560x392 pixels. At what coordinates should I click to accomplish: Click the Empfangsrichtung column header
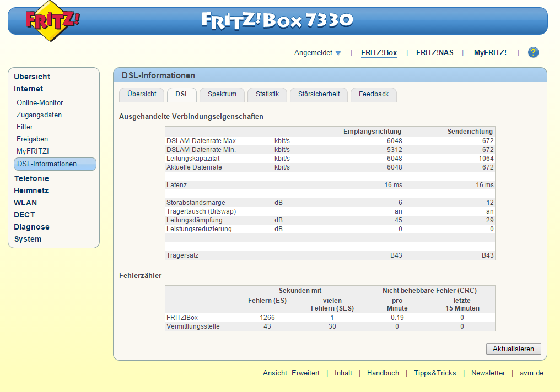(x=372, y=132)
